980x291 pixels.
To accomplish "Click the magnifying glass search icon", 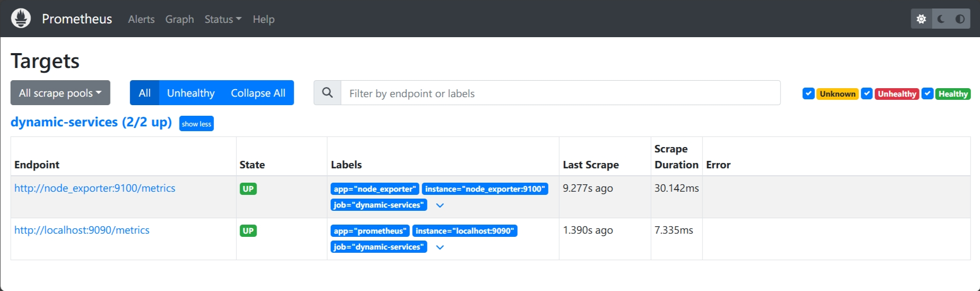I will click(x=328, y=93).
